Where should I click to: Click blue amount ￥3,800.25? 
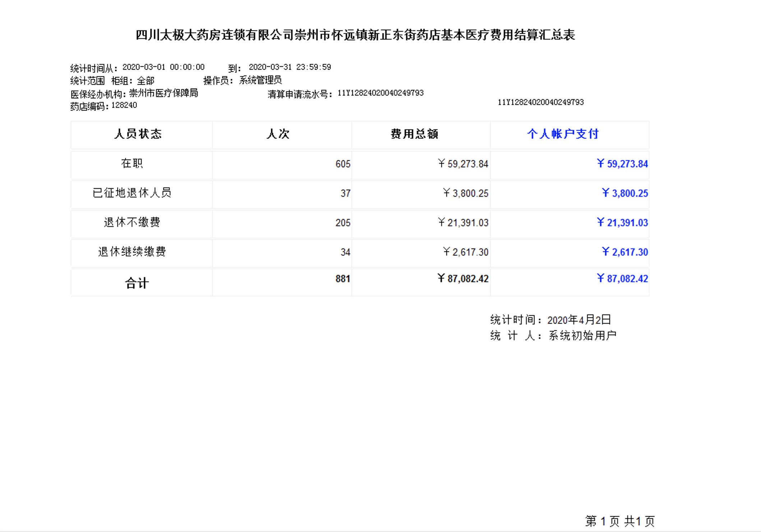(x=625, y=193)
